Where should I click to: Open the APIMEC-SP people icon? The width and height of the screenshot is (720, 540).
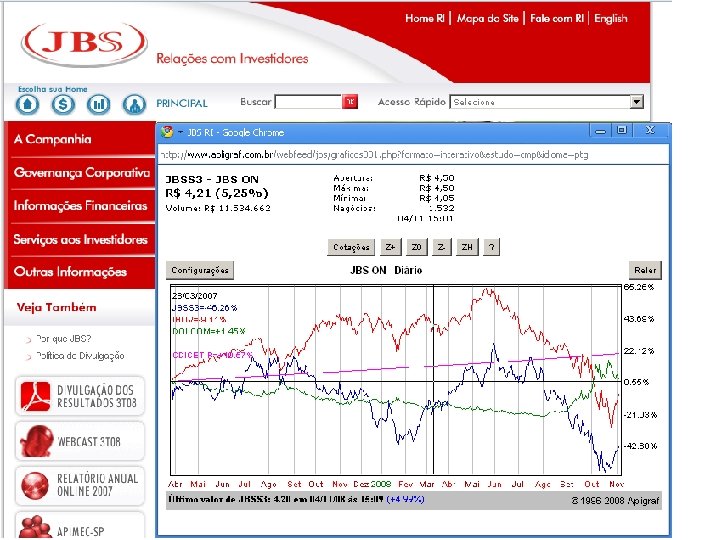click(35, 527)
